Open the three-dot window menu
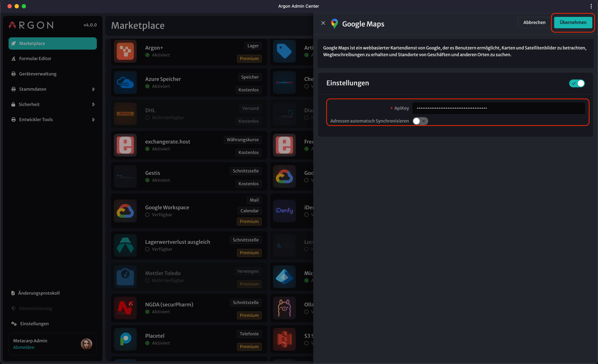The height and width of the screenshot is (364, 598). [591, 6]
